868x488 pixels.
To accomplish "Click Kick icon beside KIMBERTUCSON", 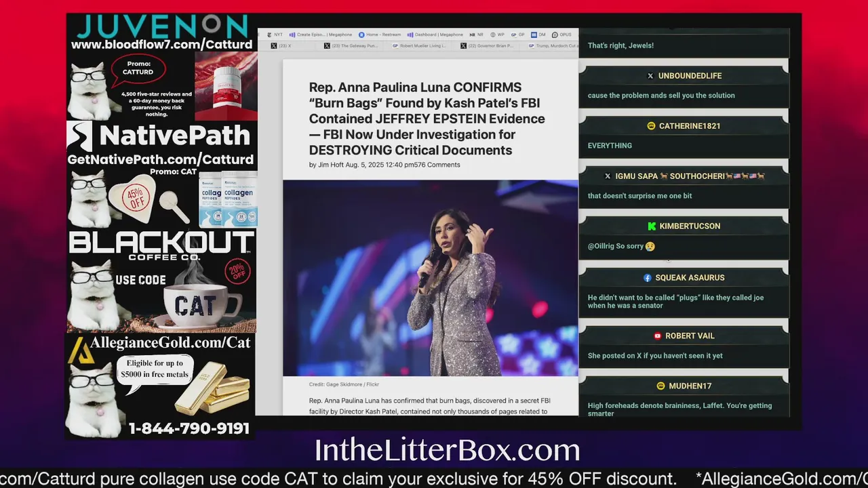I will (x=652, y=226).
